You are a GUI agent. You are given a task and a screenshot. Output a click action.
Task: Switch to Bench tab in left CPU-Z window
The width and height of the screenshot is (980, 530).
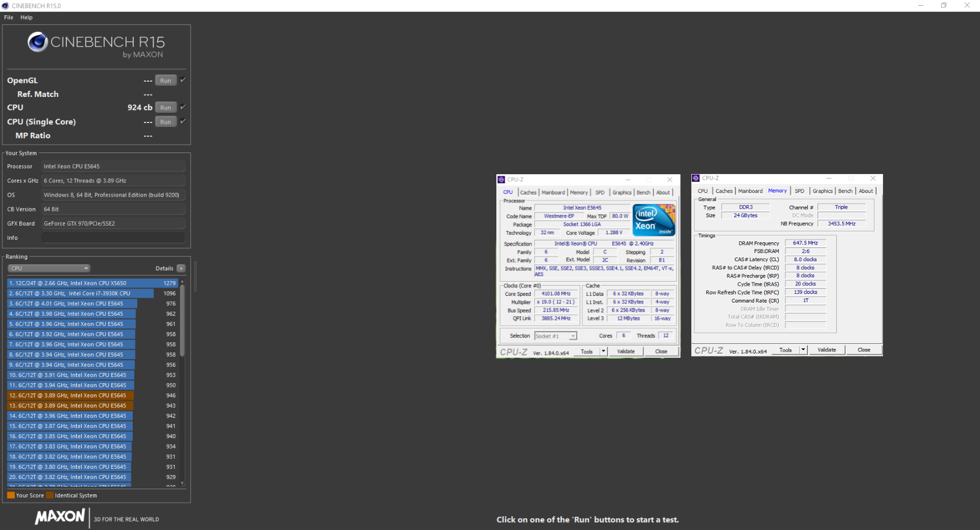(643, 193)
